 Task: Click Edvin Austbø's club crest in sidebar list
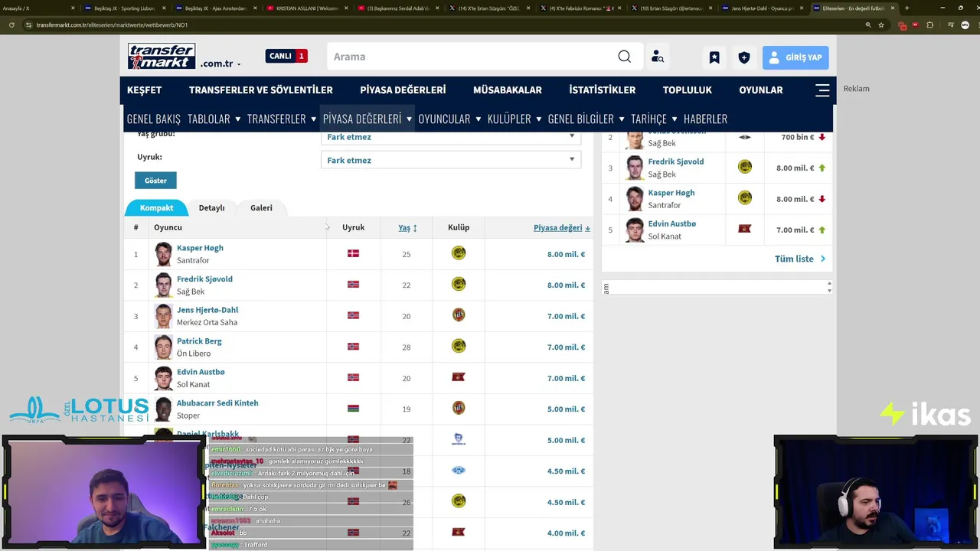tap(745, 229)
